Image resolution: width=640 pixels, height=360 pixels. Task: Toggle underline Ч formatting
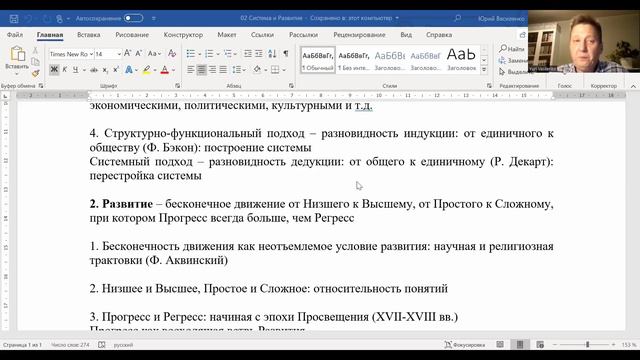(76, 70)
